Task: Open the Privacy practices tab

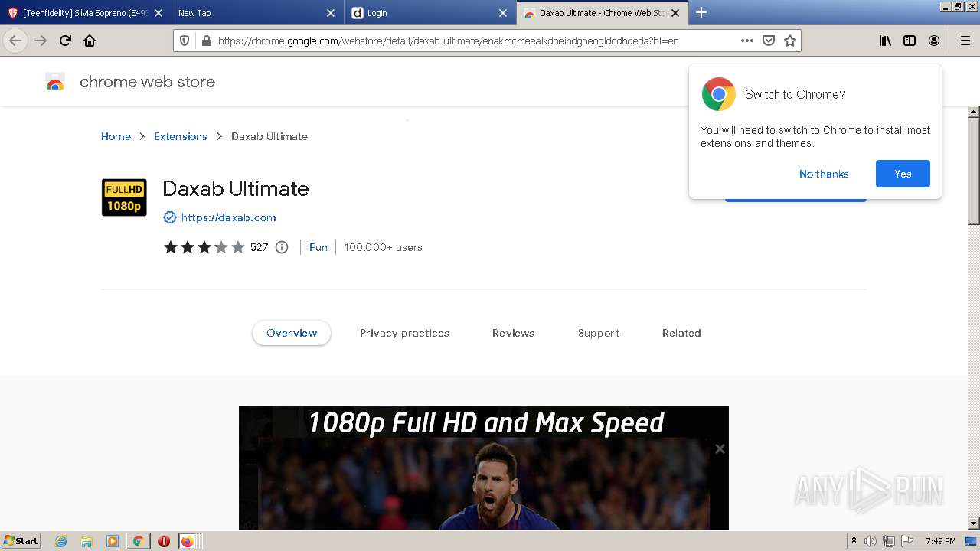Action: tap(404, 333)
